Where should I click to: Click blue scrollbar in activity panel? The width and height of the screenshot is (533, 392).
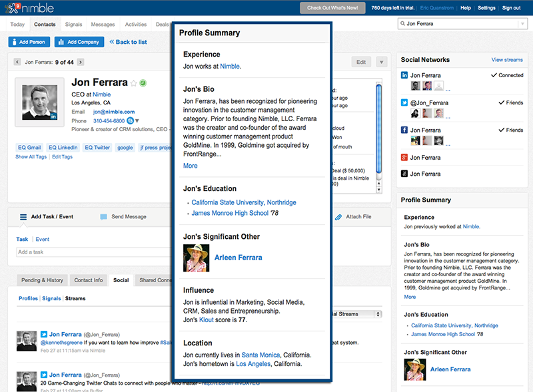click(x=378, y=128)
